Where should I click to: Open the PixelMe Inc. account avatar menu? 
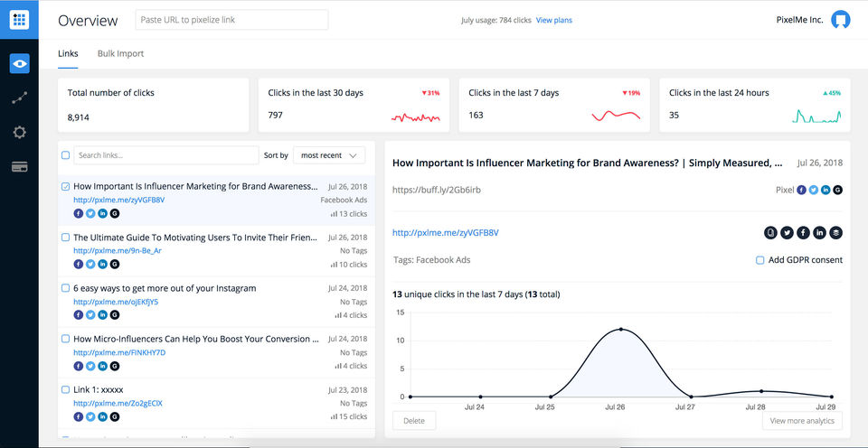[x=840, y=20]
